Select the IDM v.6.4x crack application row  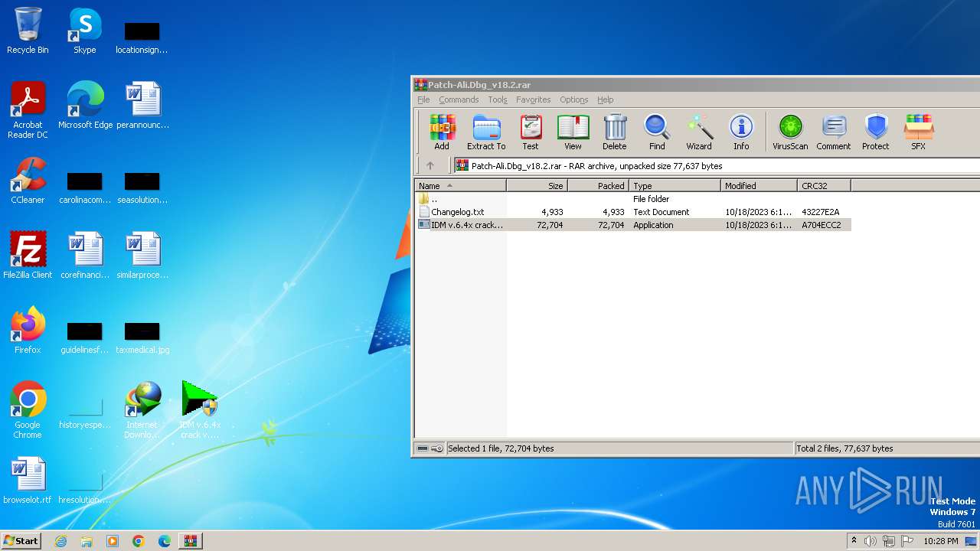coord(632,225)
